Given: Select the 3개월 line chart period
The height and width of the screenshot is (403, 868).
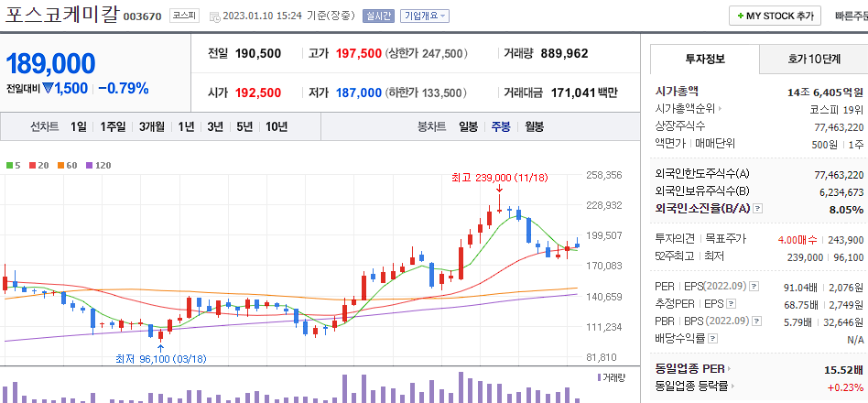Looking at the screenshot, I should coord(152,126).
